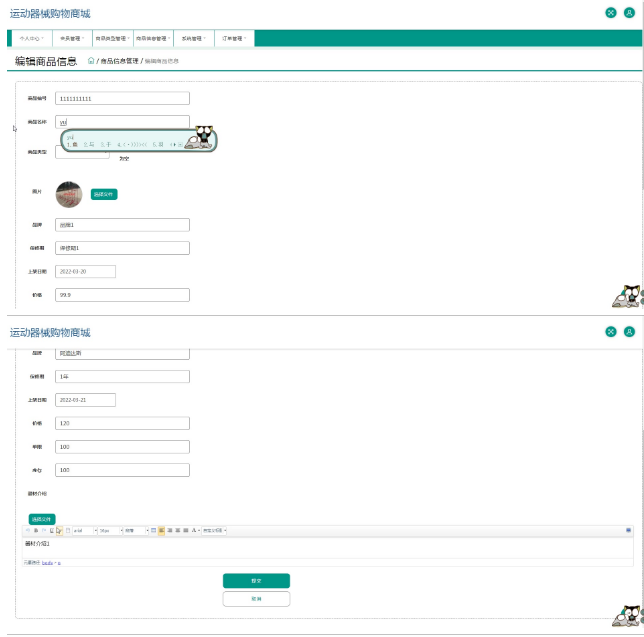The width and height of the screenshot is (644, 637).
Task: Open the 会员管理 menu
Action: pos(72,38)
